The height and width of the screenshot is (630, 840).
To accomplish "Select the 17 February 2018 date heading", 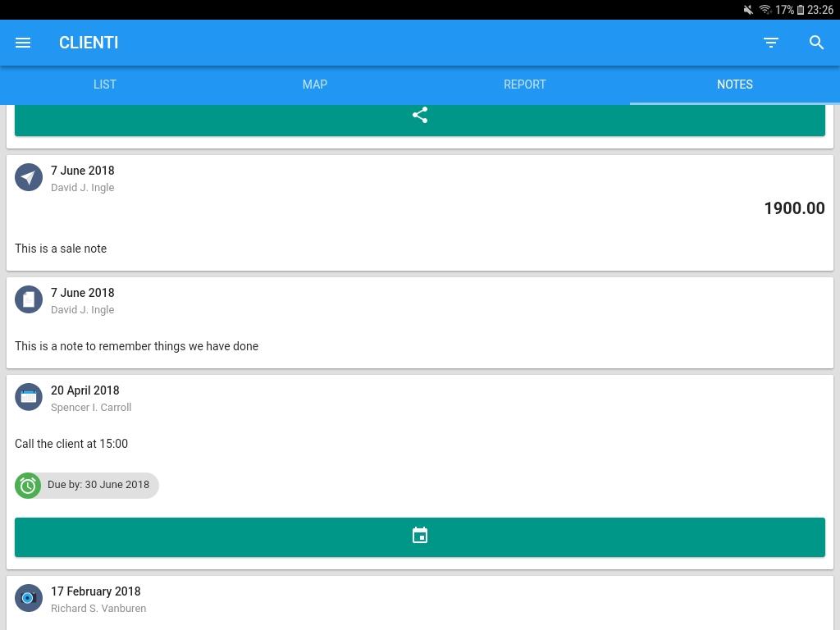I will [x=96, y=591].
